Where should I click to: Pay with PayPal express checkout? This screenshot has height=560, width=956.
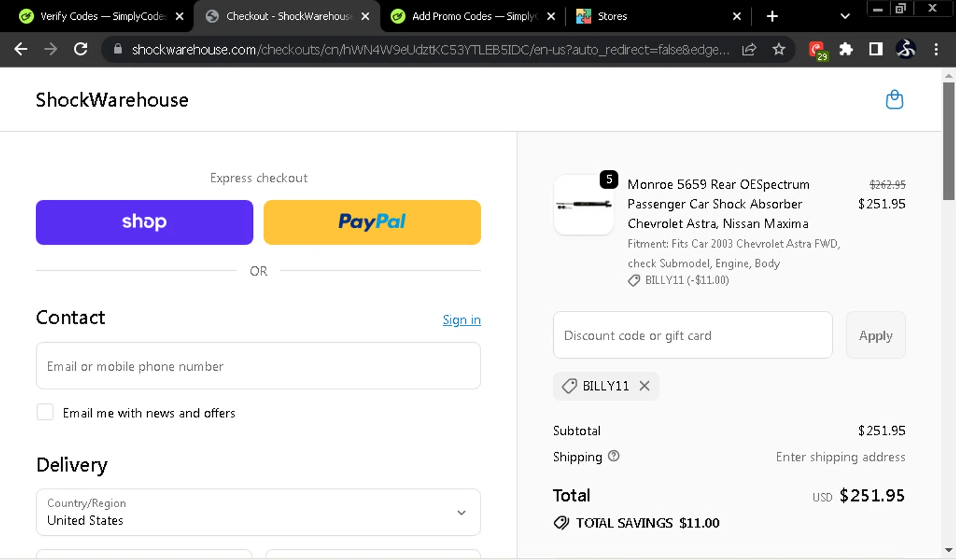point(372,222)
